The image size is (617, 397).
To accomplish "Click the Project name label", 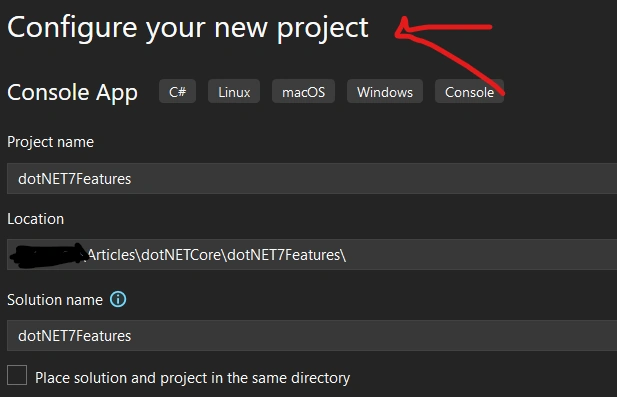I will 50,142.
